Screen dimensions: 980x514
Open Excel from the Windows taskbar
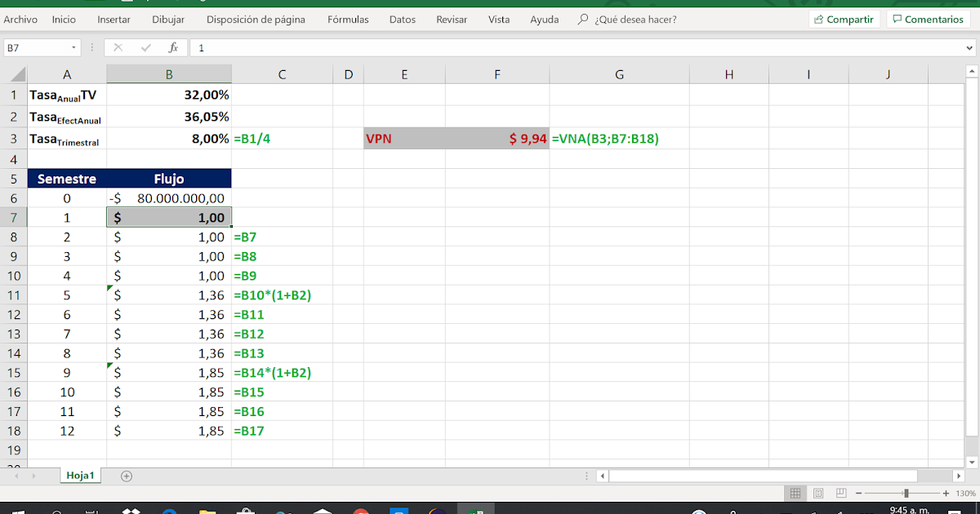click(x=478, y=508)
